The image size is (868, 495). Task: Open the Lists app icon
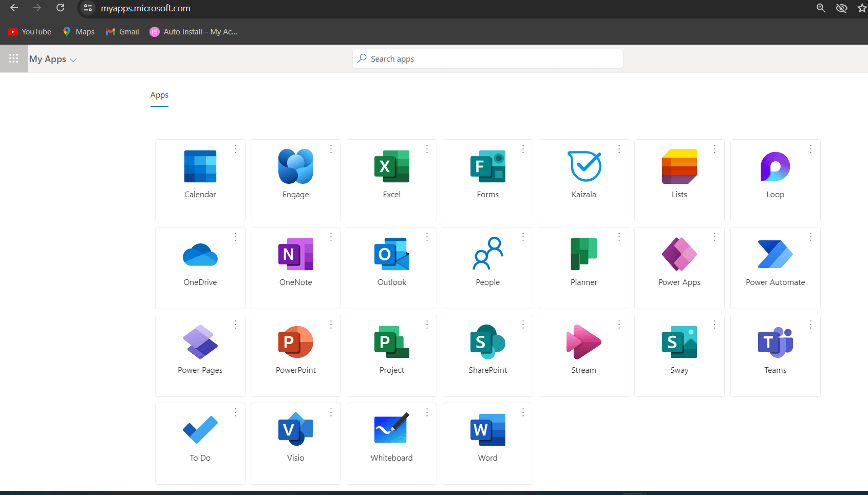point(680,166)
